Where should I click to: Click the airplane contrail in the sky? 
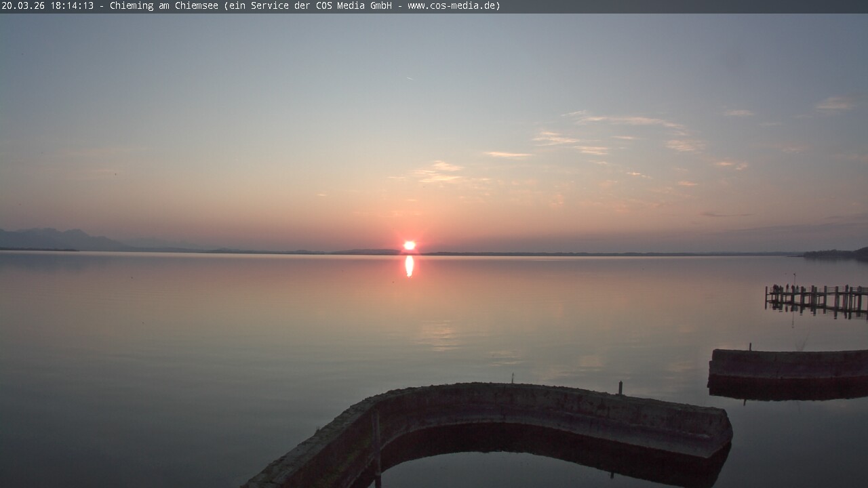click(410, 79)
